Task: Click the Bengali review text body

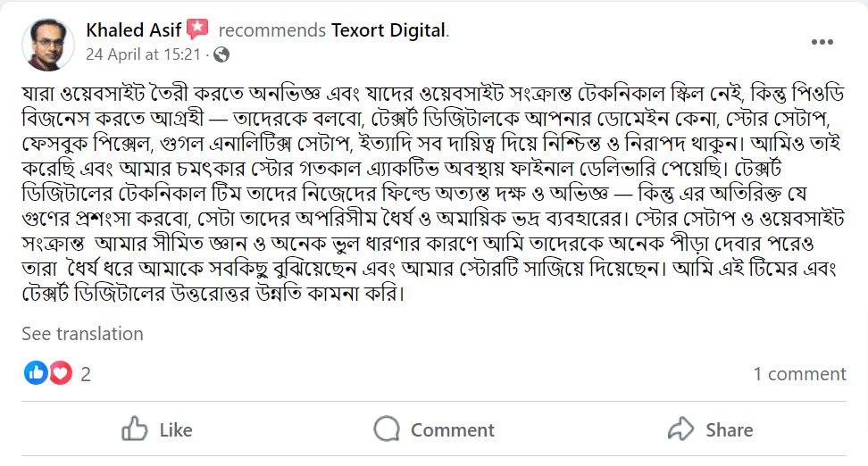Action: pos(429,193)
